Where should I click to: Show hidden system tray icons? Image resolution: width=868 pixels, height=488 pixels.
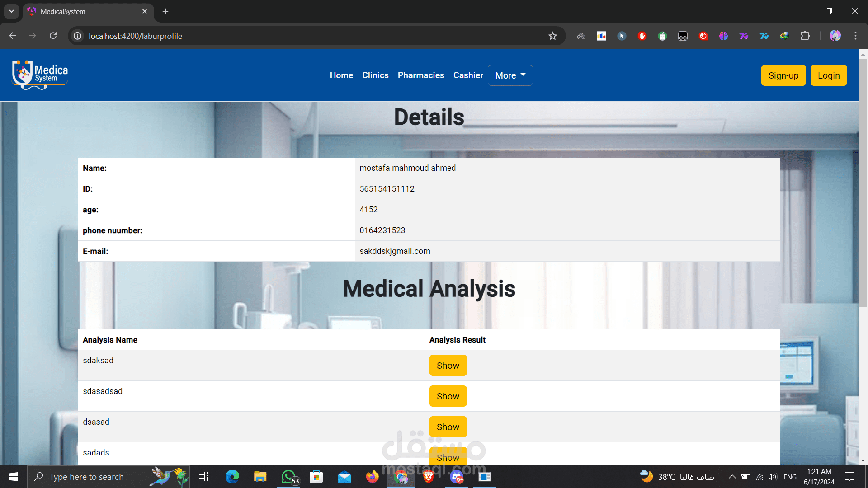(732, 477)
